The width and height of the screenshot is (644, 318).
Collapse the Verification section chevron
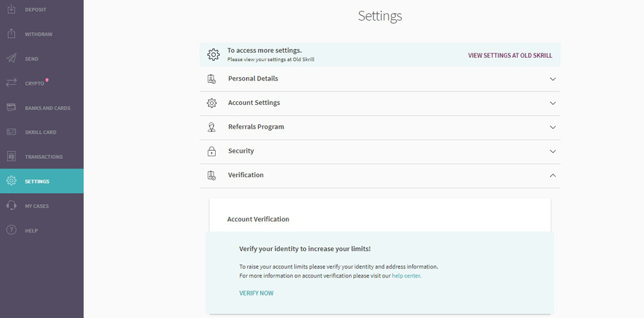pyautogui.click(x=553, y=175)
